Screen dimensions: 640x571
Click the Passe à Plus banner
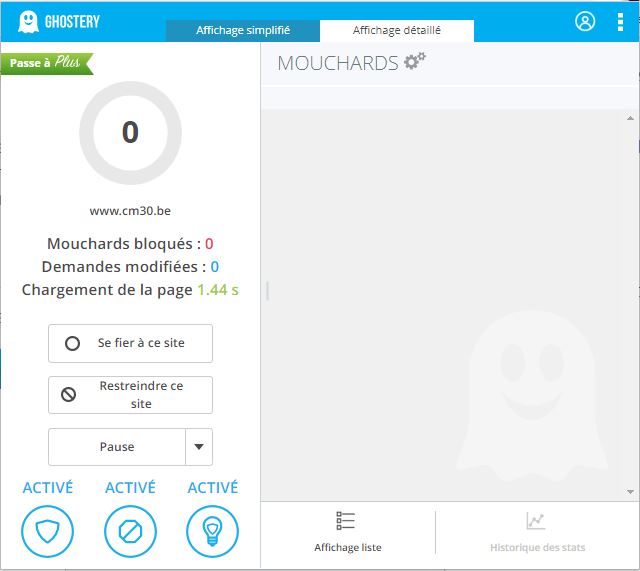click(x=47, y=63)
